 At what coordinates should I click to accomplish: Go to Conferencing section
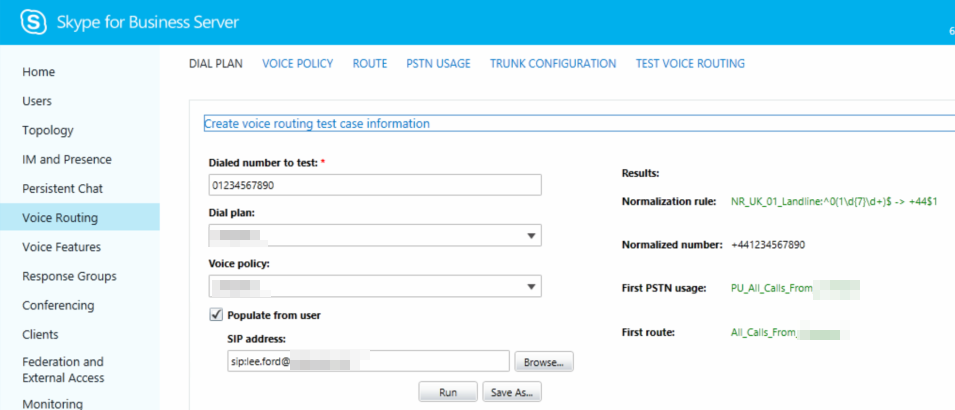click(x=58, y=305)
